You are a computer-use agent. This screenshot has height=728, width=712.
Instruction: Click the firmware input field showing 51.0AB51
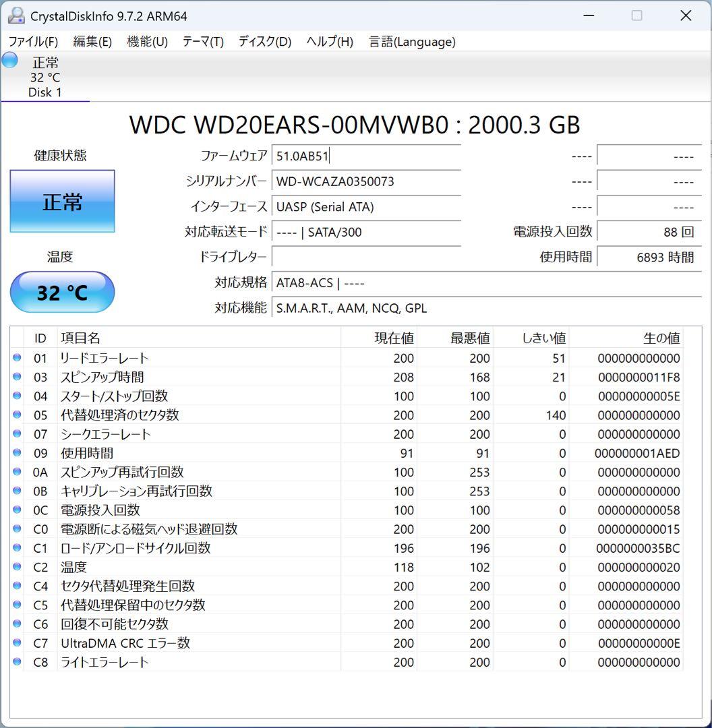[x=366, y=156]
